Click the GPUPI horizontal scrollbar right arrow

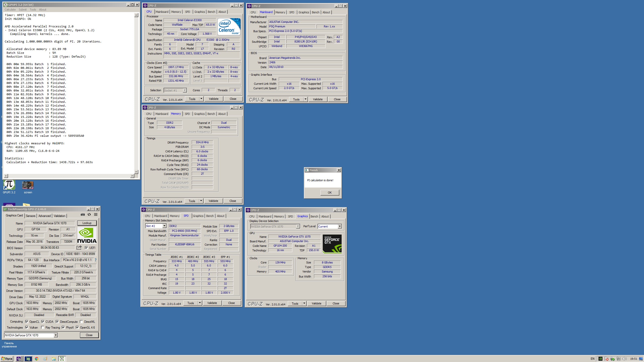132,176
